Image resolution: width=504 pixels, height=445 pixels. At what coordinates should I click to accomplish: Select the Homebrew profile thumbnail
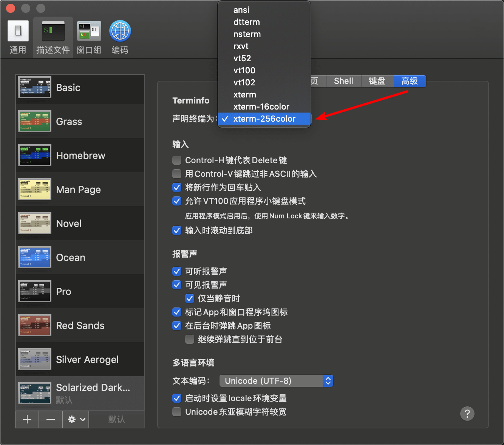[35, 156]
